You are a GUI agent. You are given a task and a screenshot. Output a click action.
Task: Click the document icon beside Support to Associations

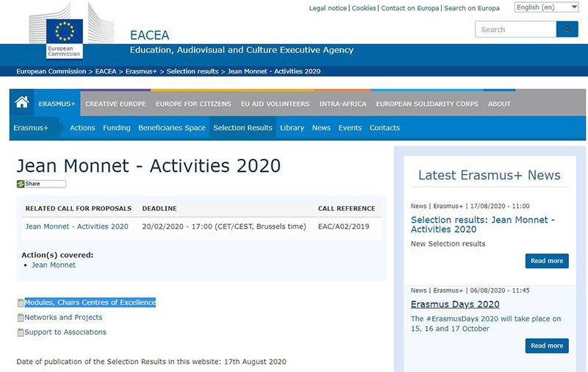(x=21, y=332)
